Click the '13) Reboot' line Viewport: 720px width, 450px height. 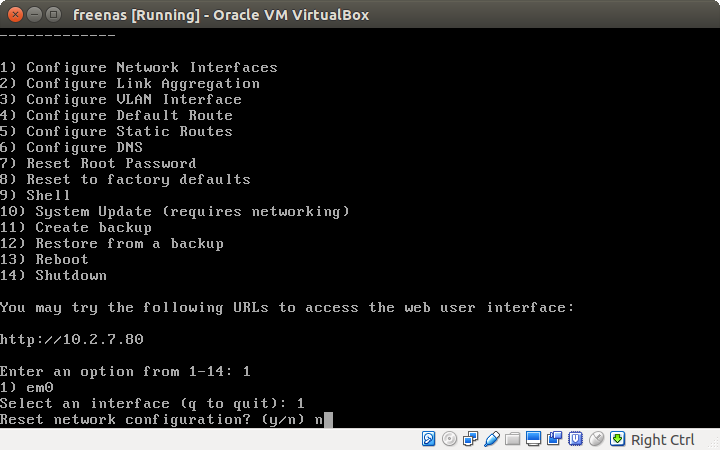pos(44,259)
